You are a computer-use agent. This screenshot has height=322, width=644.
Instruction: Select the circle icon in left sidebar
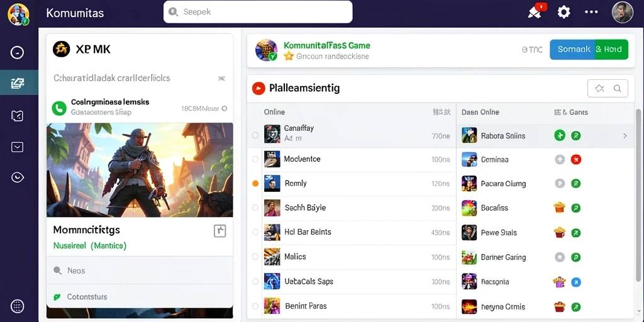tap(17, 52)
